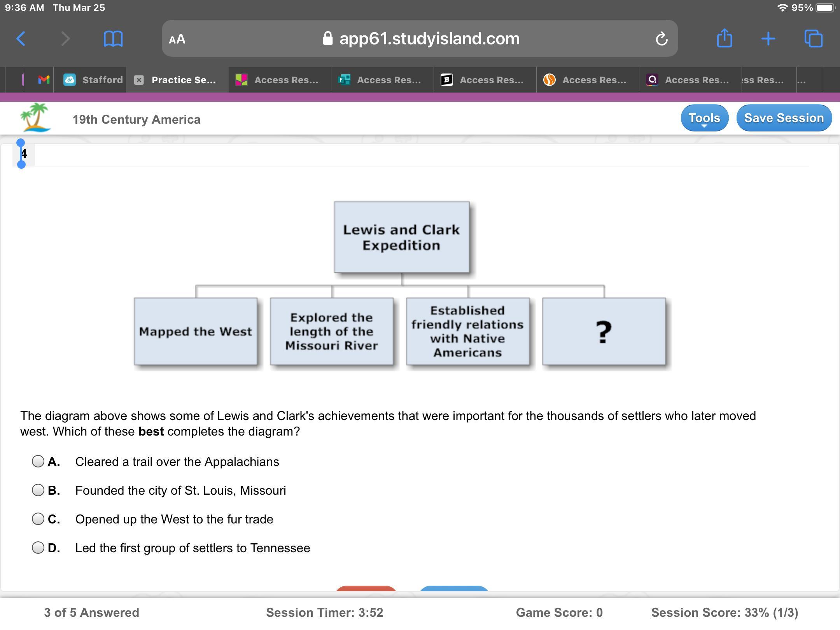Choose answer C about fur trade
Image resolution: width=840 pixels, height=630 pixels.
pyautogui.click(x=38, y=519)
